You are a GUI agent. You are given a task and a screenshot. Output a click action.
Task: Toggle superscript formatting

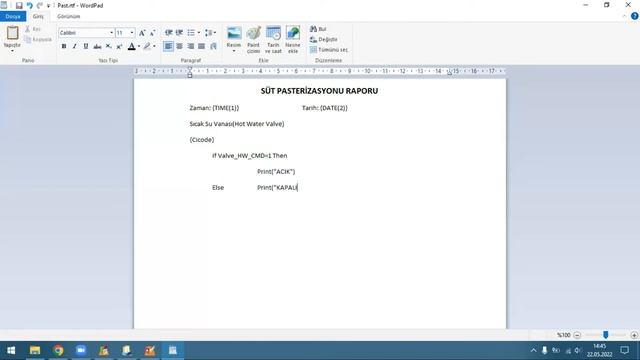pyautogui.click(x=119, y=47)
